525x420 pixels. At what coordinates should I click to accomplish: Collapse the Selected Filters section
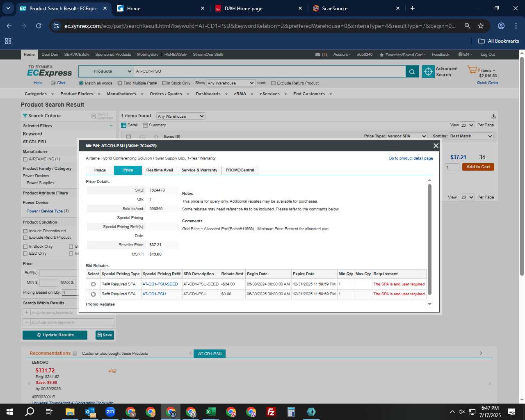tap(111, 126)
